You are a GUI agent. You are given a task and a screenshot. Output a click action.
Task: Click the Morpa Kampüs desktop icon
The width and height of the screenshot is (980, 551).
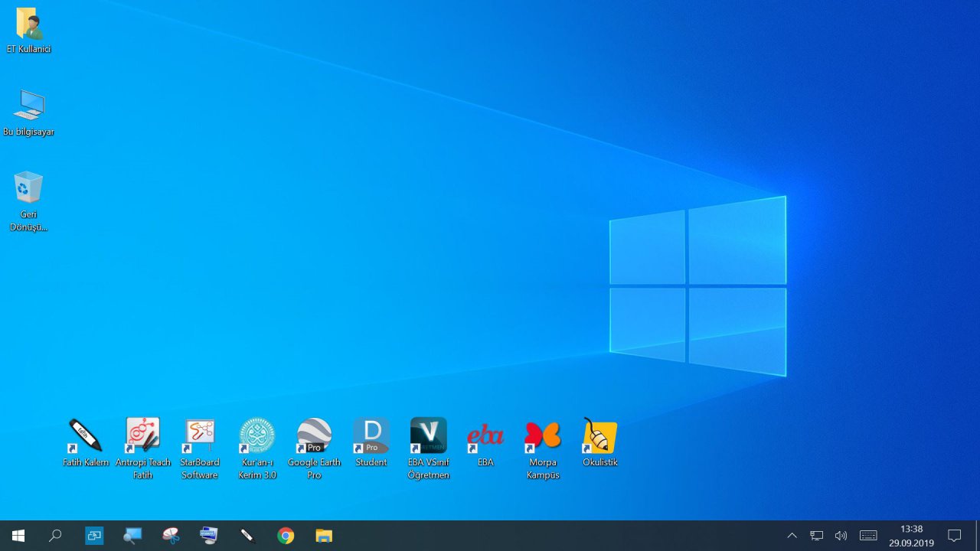(543, 436)
